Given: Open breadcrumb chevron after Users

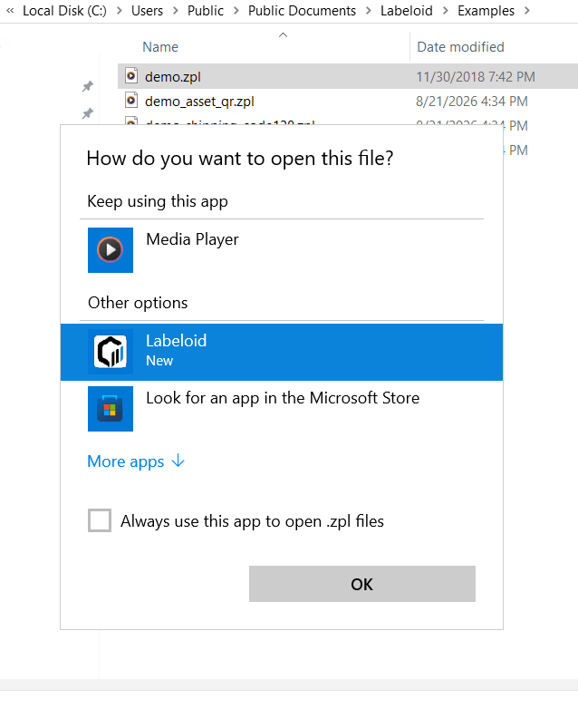Looking at the screenshot, I should 176,11.
